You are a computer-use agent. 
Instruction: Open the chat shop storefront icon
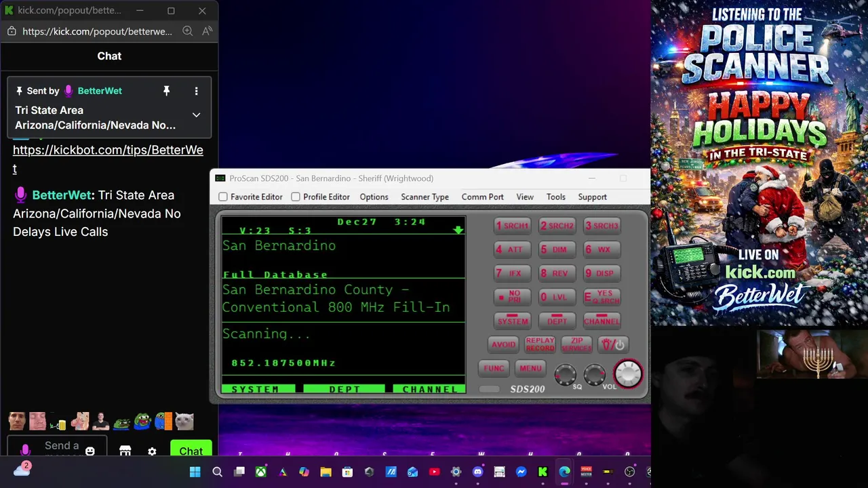(125, 451)
